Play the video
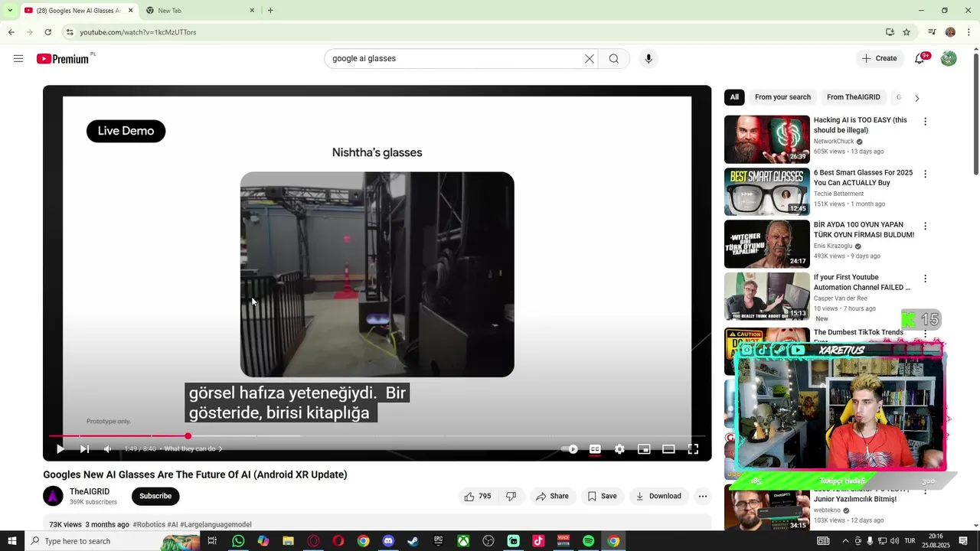 tap(60, 449)
